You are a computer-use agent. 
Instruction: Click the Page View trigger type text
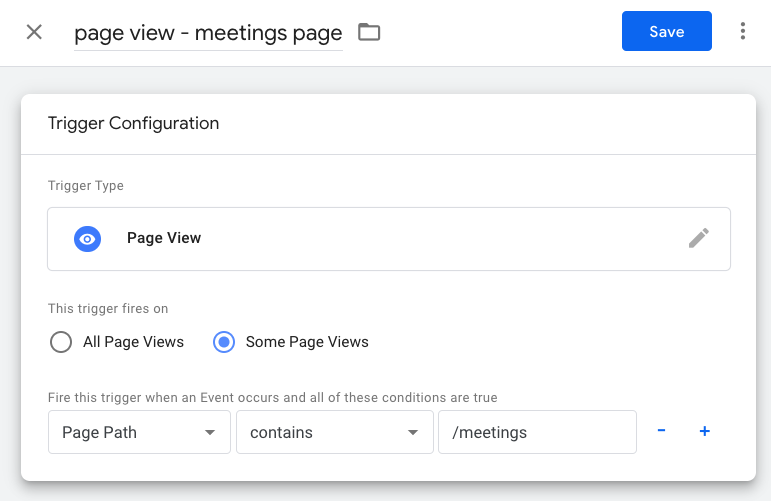click(x=164, y=238)
